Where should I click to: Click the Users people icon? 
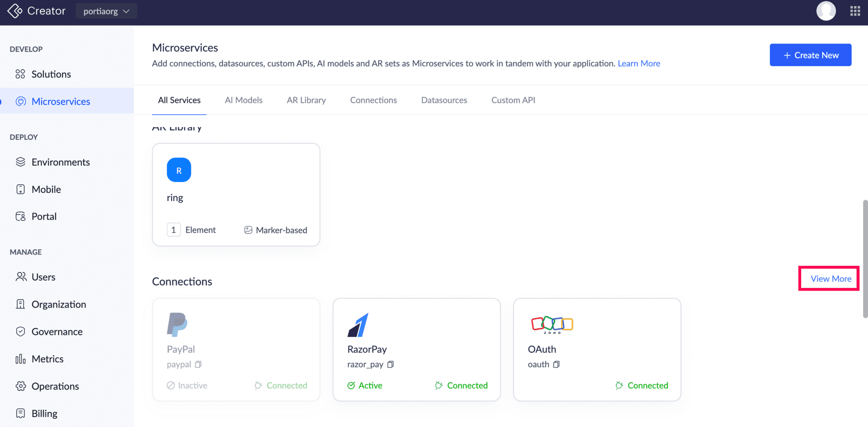pyautogui.click(x=21, y=277)
